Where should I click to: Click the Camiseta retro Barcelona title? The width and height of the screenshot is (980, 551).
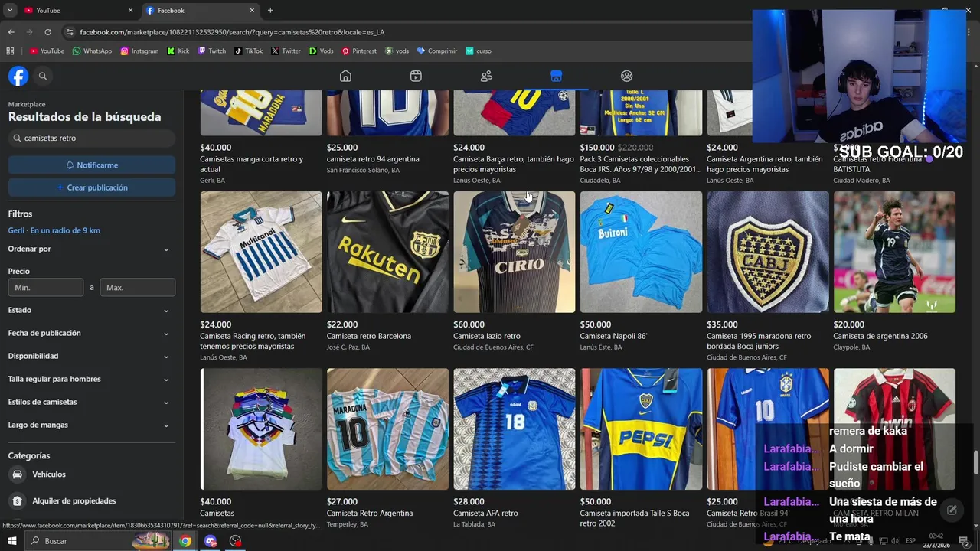click(369, 336)
